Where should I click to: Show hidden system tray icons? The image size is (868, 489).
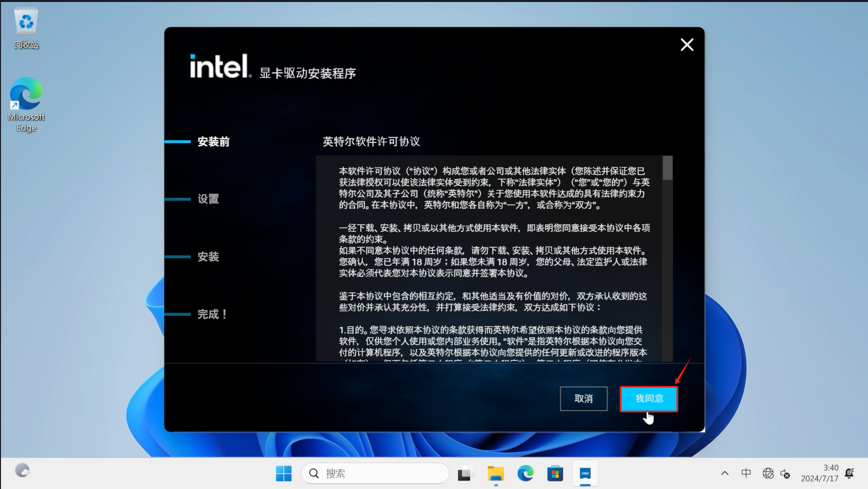(x=725, y=474)
